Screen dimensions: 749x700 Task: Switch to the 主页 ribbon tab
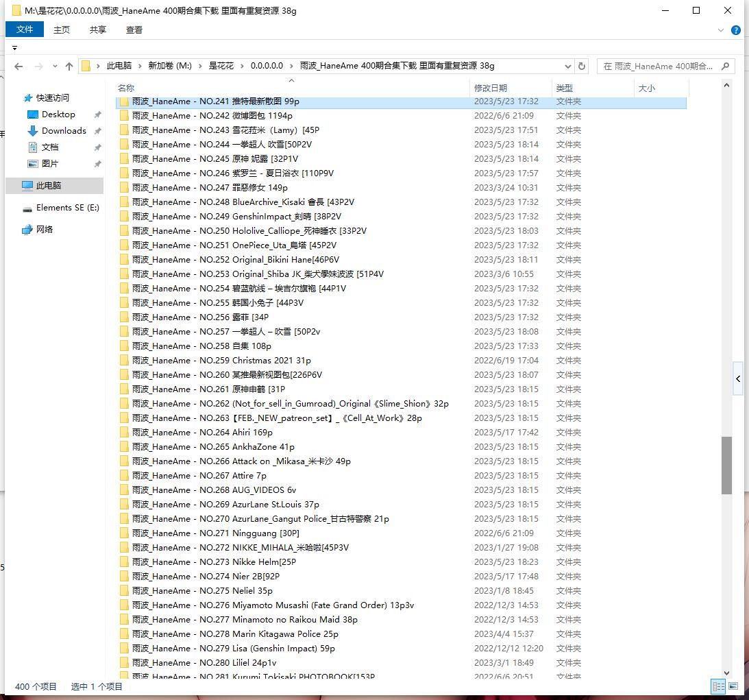[62, 29]
